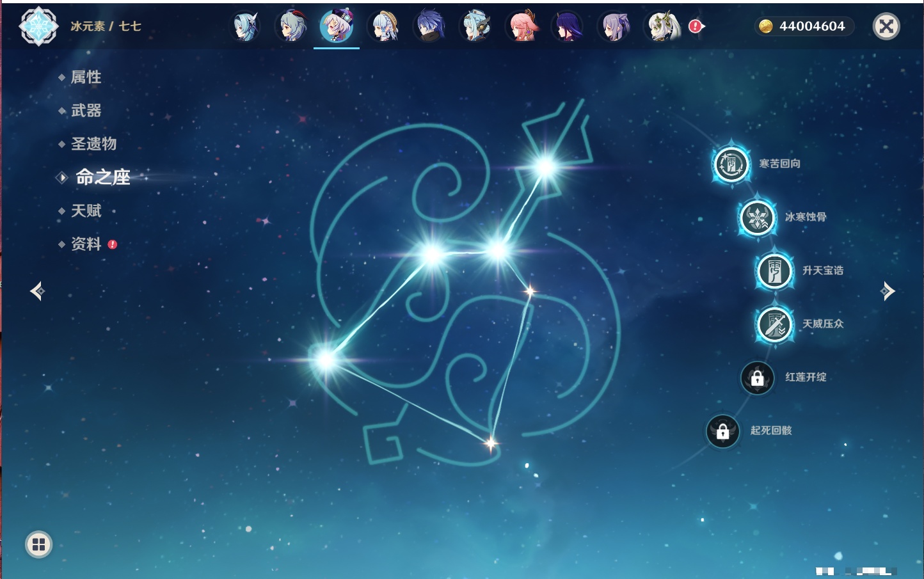Click the Mora balance 44004604

812,26
